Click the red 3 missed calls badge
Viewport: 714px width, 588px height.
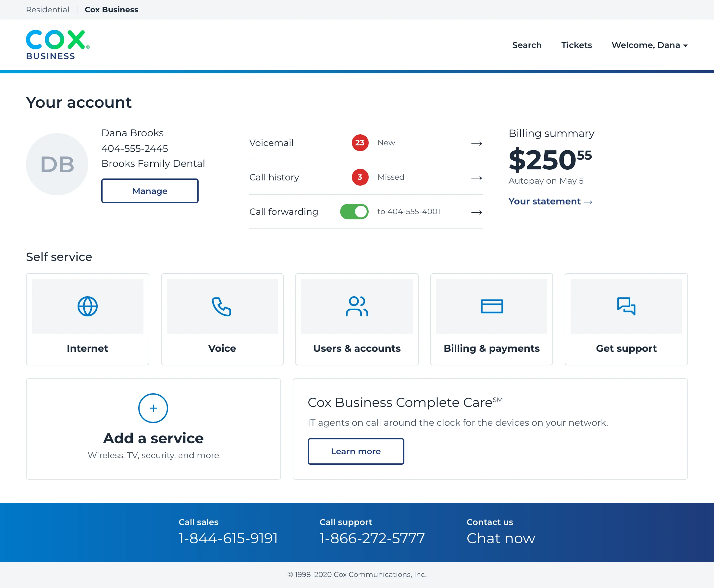360,177
